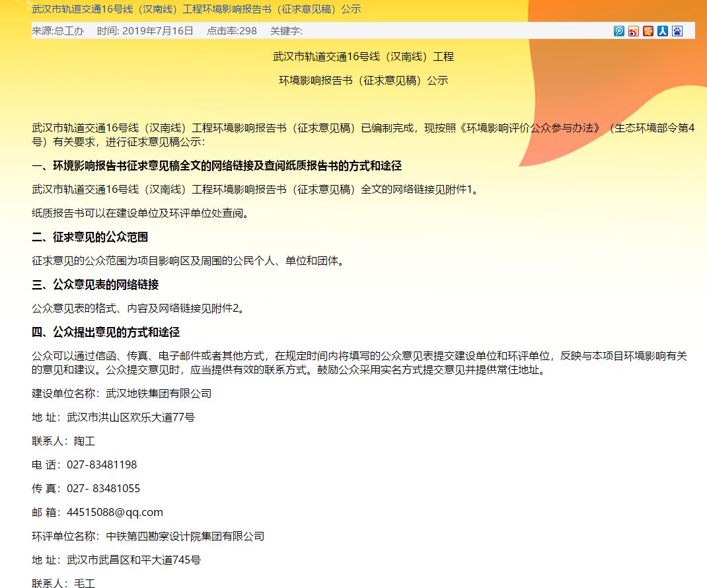Click contact line 联系人：毛工
This screenshot has width=707, height=588.
click(63, 583)
